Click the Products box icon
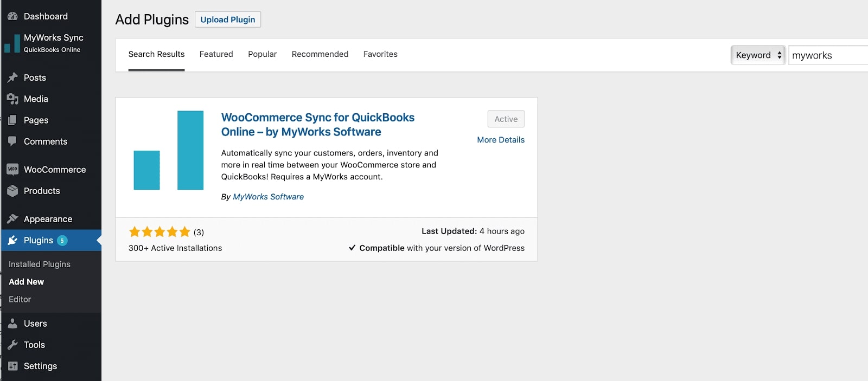 [x=12, y=191]
